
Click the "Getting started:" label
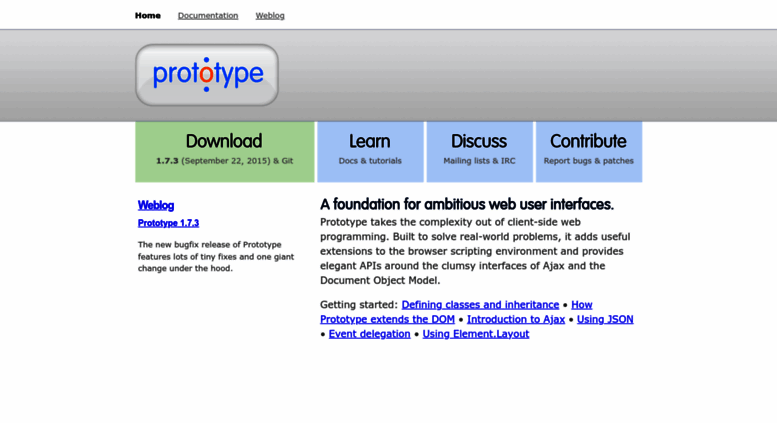pos(359,305)
